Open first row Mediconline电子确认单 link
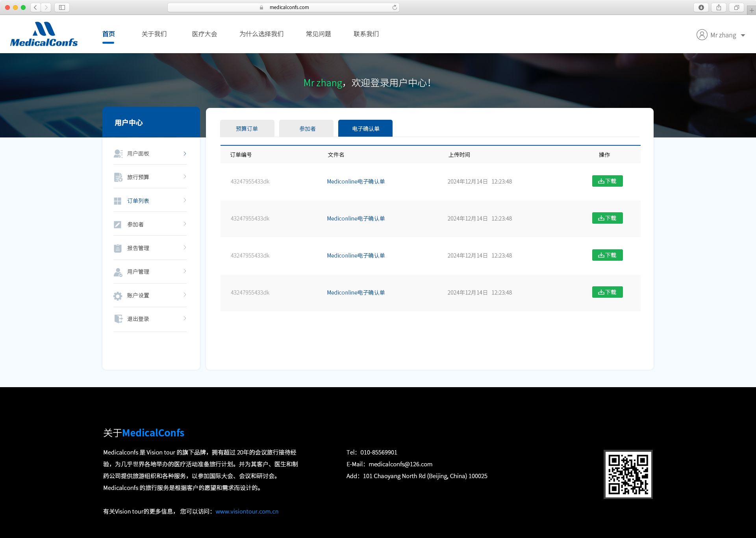Image resolution: width=756 pixels, height=538 pixels. click(x=356, y=182)
